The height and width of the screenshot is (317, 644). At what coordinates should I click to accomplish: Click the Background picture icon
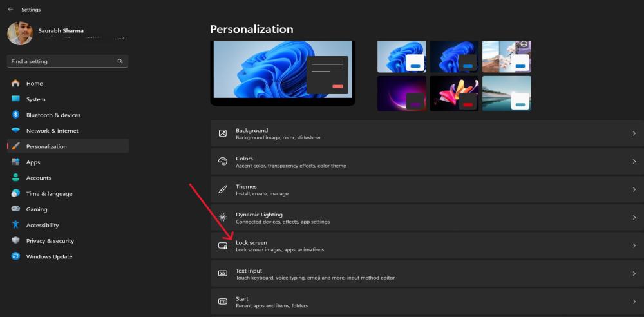tap(223, 133)
